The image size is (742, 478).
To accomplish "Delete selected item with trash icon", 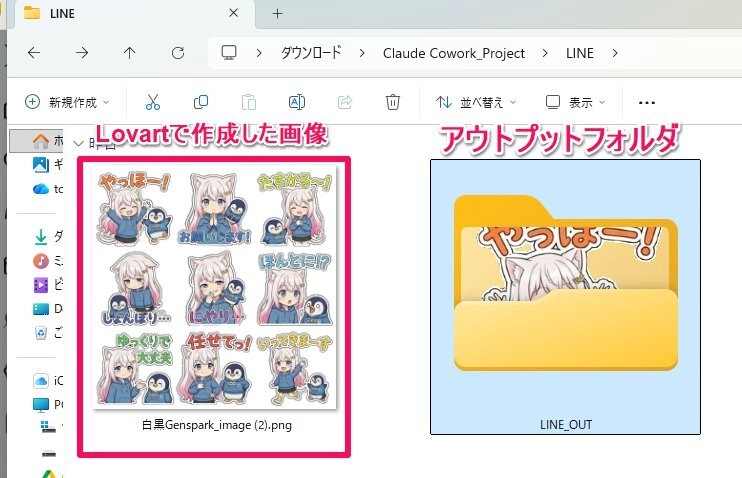I will pos(393,102).
